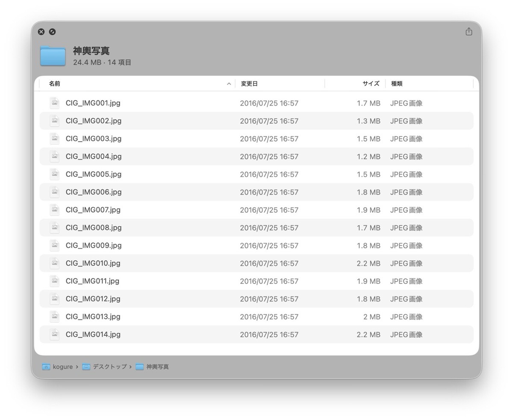
Task: Sort by the 種類 column header
Action: (x=397, y=84)
